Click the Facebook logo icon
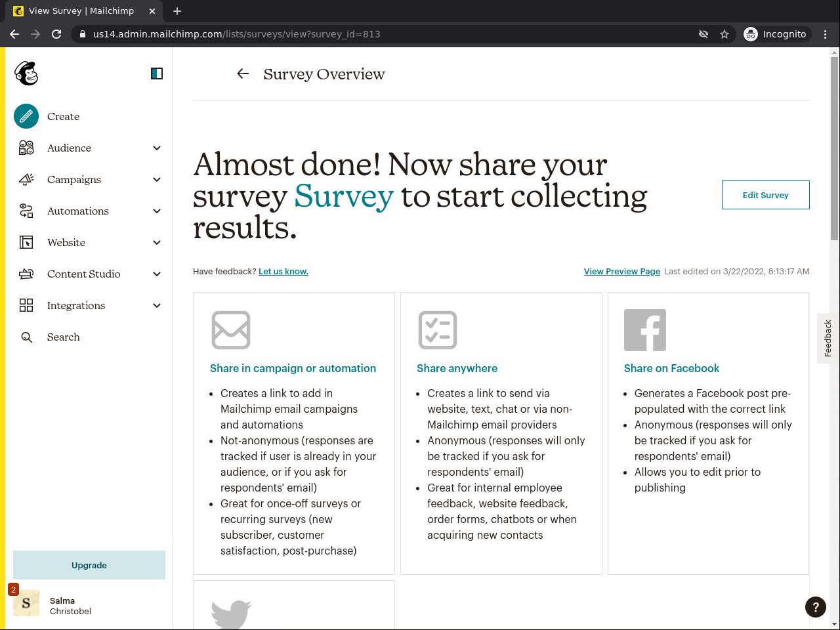The height and width of the screenshot is (630, 840). pos(644,330)
